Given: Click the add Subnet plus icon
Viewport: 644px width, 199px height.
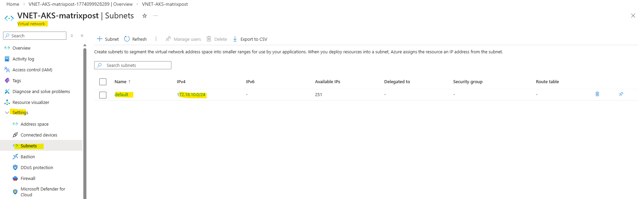Looking at the screenshot, I should [100, 39].
